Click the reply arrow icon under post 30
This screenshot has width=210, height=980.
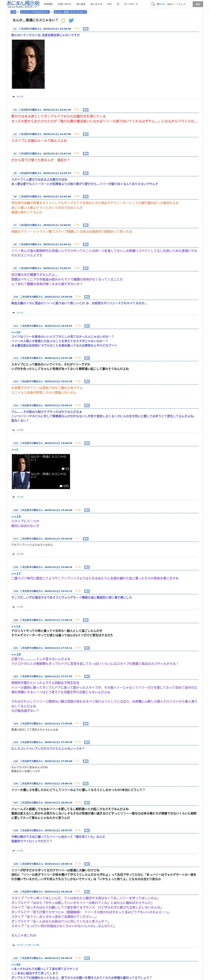point(14,945)
